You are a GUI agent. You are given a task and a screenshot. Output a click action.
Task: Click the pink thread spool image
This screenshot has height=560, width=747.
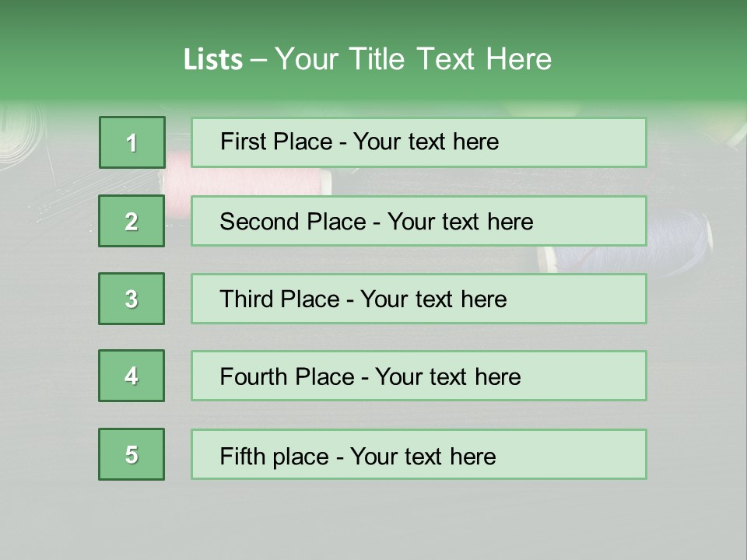[x=247, y=182]
